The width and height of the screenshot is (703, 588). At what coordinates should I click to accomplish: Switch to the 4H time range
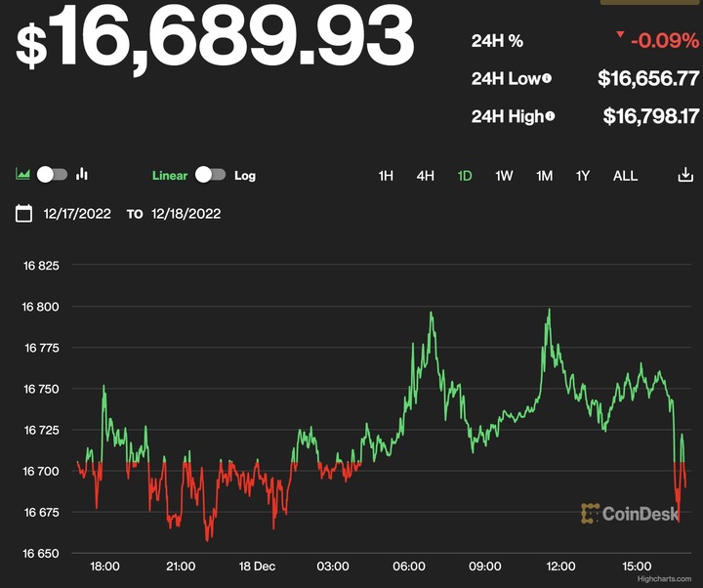[x=425, y=176]
